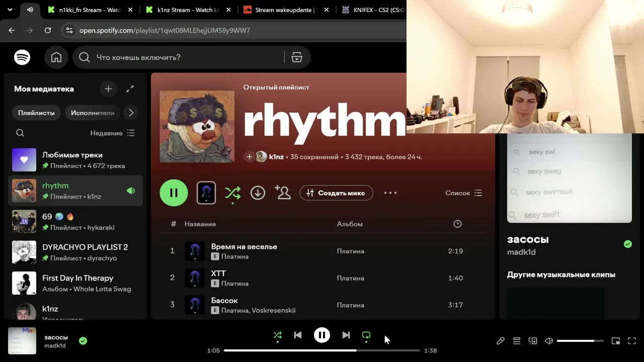Viewport: 644px width, 362px height.
Task: Go to Spotify Home
Action: (56, 57)
